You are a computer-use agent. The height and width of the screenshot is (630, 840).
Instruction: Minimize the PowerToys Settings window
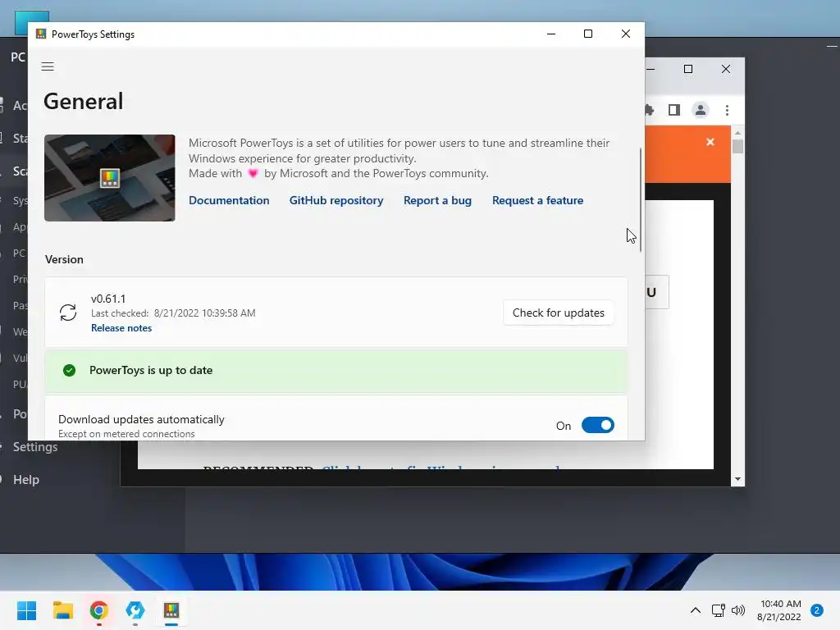(551, 34)
